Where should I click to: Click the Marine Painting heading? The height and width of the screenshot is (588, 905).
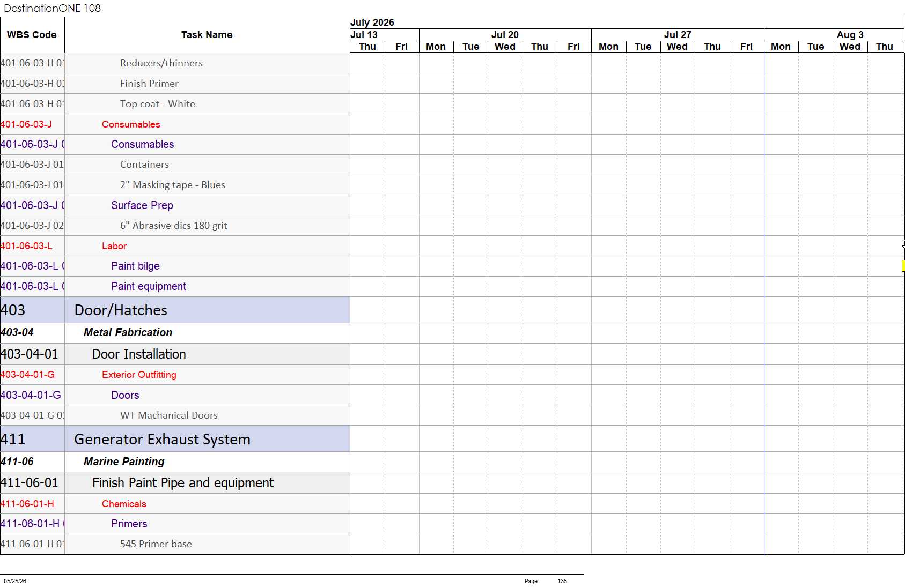(124, 462)
